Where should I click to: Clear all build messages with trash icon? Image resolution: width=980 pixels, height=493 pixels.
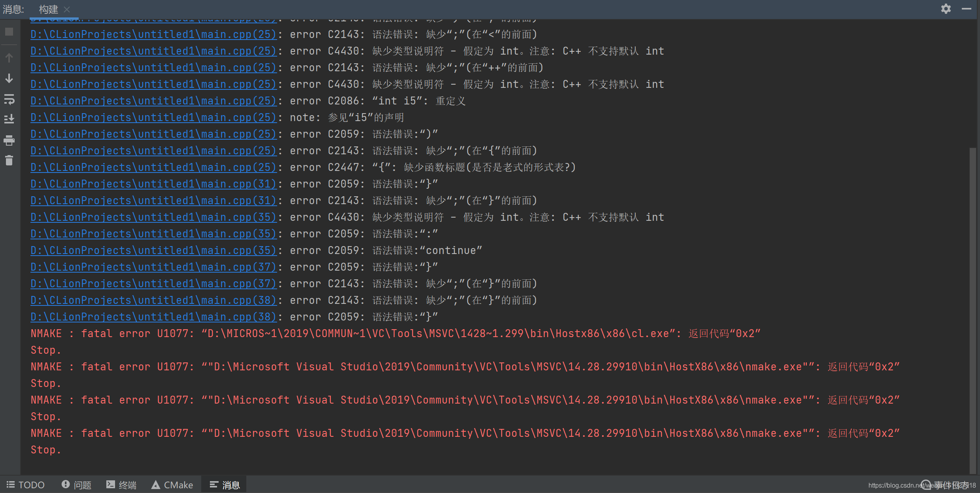(9, 160)
